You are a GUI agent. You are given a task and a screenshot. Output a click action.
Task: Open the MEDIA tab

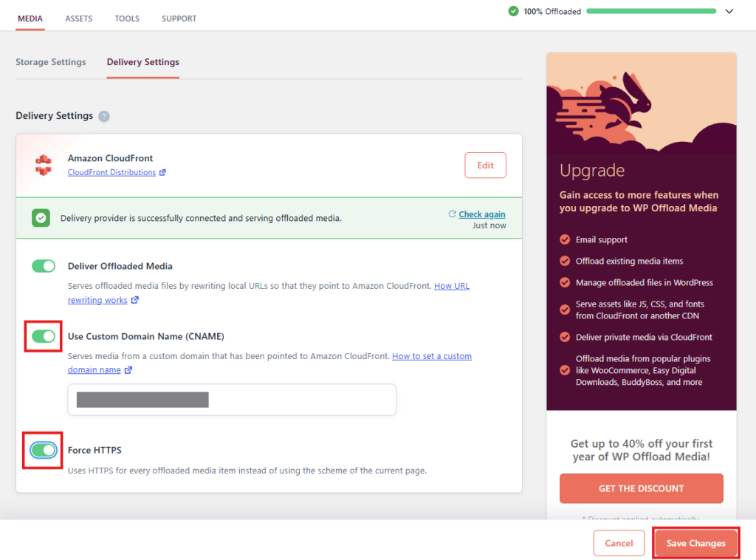click(30, 18)
